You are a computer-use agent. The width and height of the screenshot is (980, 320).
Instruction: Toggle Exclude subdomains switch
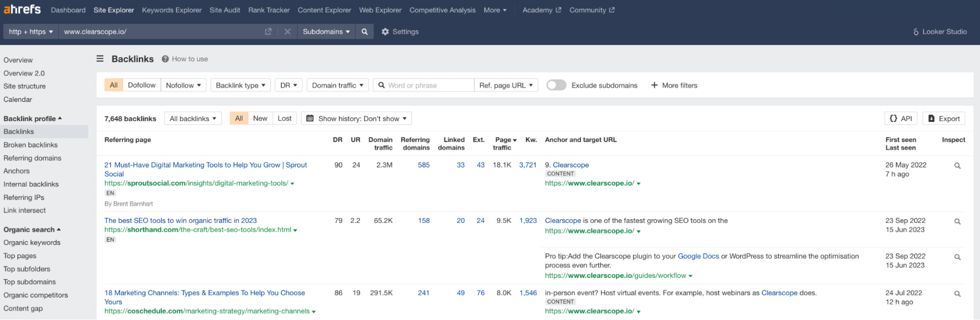(556, 85)
